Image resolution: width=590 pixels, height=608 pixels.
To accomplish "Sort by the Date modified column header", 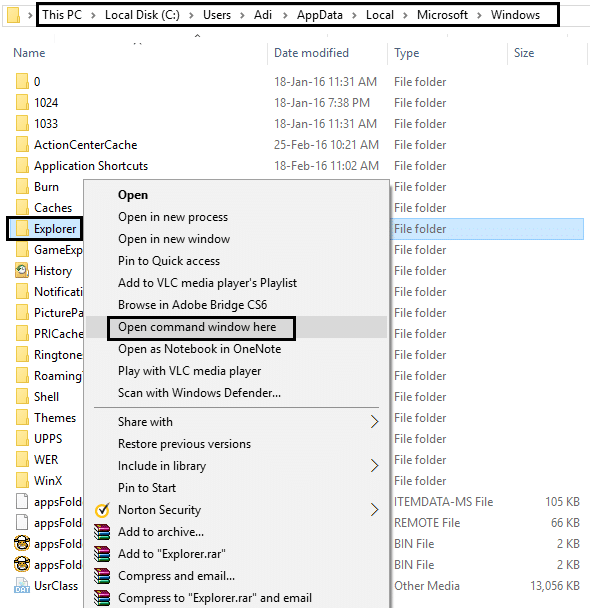I will tap(311, 53).
